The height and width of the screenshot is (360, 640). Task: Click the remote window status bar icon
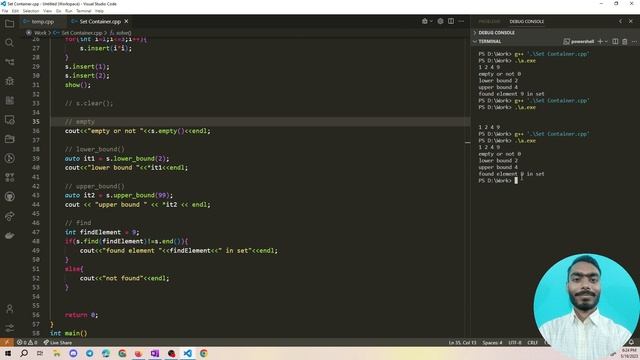pos(7,342)
